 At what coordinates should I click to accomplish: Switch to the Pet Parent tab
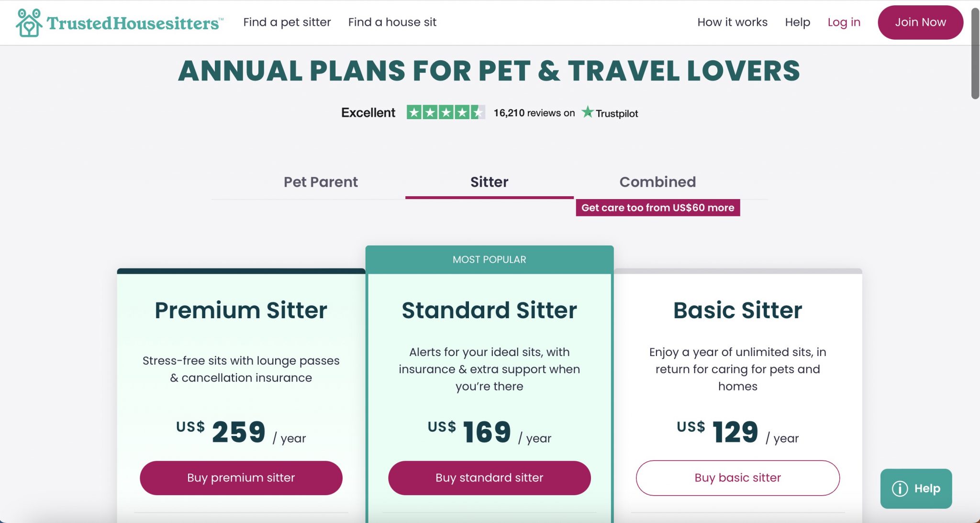tap(321, 182)
